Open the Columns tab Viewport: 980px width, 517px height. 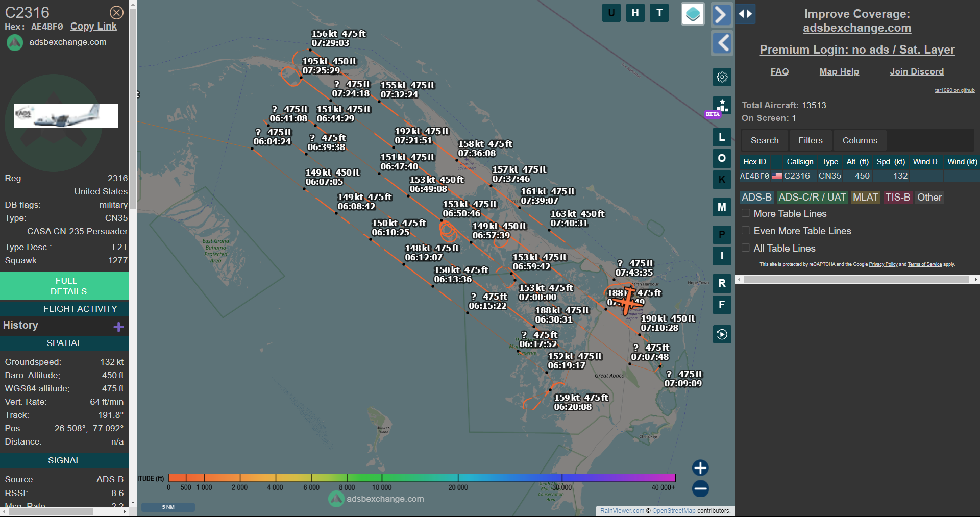point(860,140)
